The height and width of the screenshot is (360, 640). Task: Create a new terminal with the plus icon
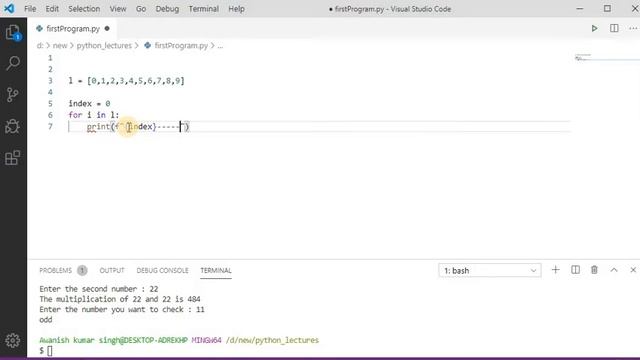coord(556,270)
